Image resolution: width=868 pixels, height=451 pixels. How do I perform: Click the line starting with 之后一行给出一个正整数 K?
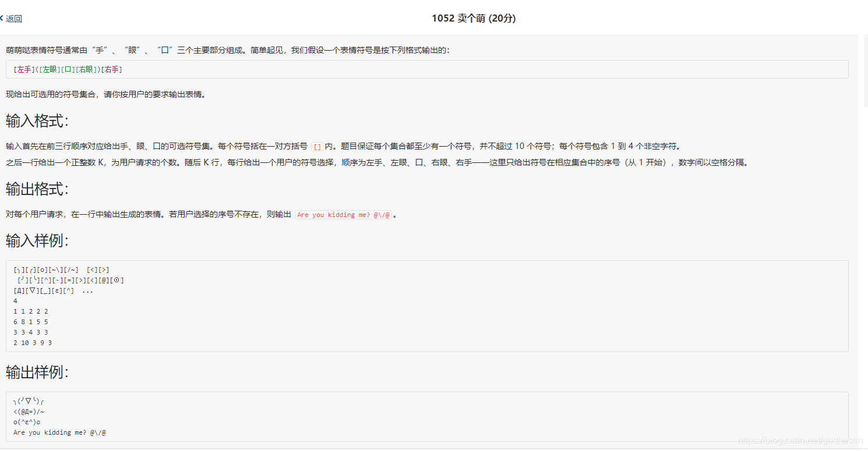click(x=377, y=162)
